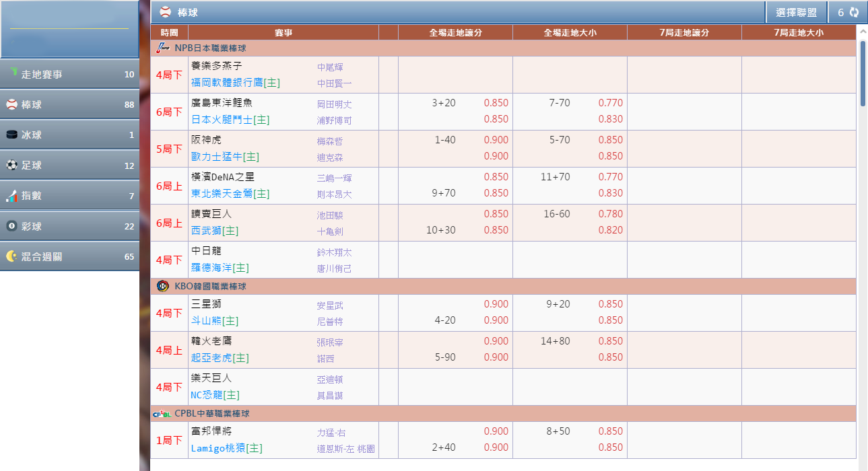
Task: Click the 起亞老虎 home team name
Action: point(220,357)
